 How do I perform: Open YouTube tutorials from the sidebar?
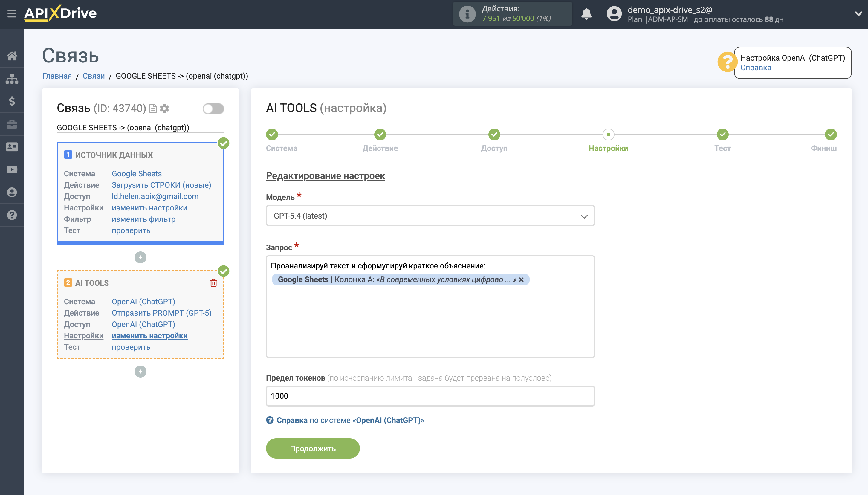tap(12, 169)
